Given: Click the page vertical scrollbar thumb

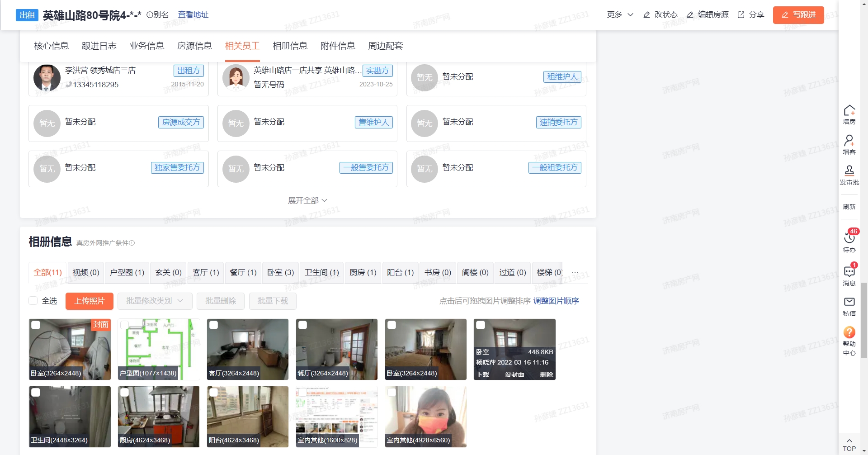Looking at the screenshot, I should [864, 320].
